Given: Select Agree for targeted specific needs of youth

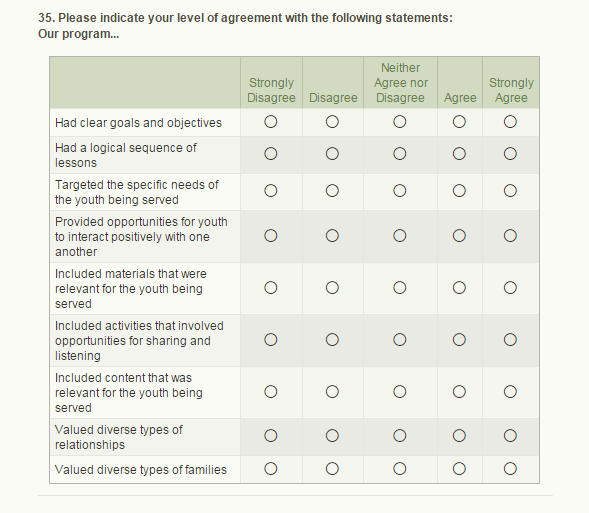Looking at the screenshot, I should coord(459,191).
